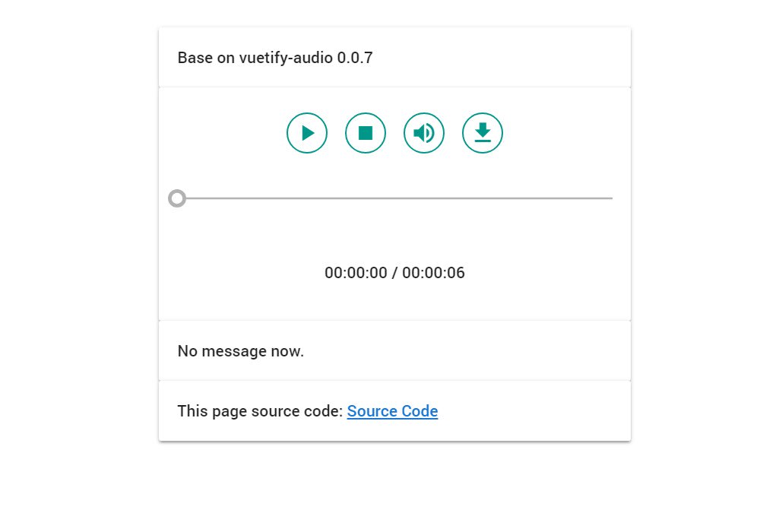
Task: Click the word "Code" in the blue hyperlink
Action: click(420, 411)
